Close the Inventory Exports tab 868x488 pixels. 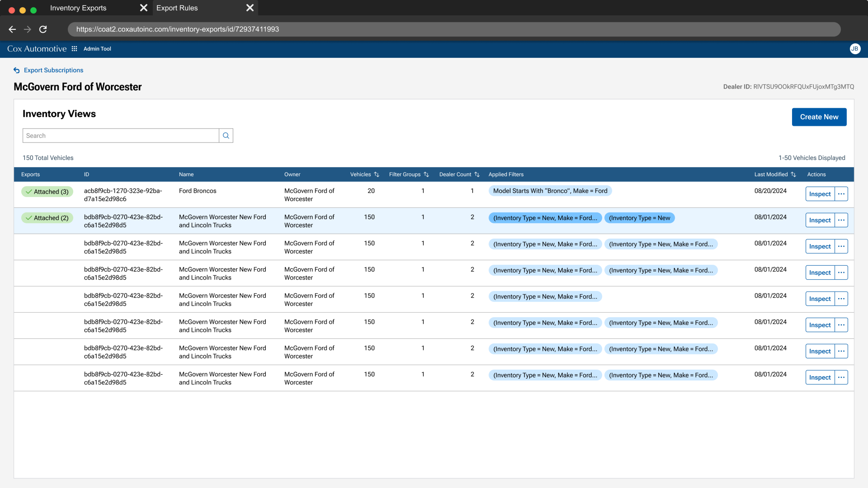(x=144, y=8)
